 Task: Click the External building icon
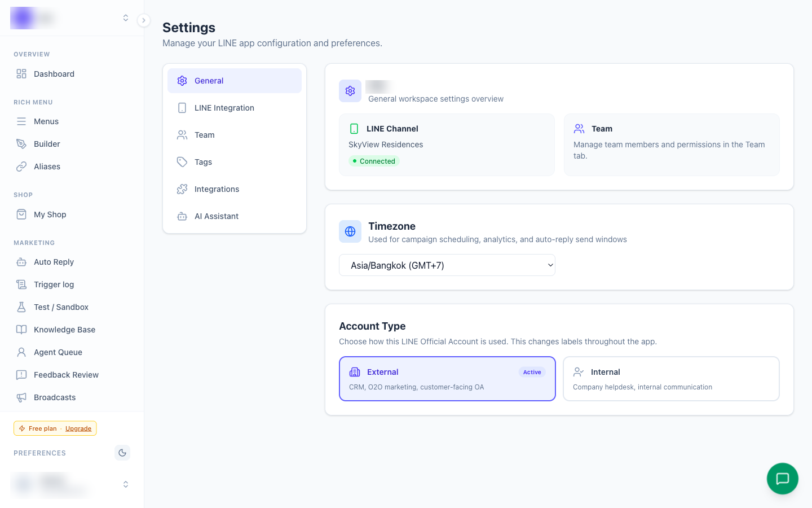pyautogui.click(x=355, y=372)
